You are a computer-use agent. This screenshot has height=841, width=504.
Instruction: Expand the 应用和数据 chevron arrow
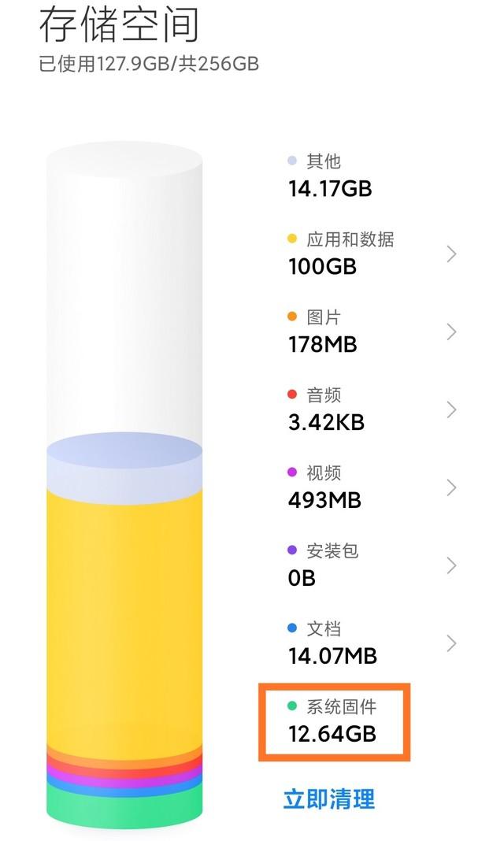451,254
